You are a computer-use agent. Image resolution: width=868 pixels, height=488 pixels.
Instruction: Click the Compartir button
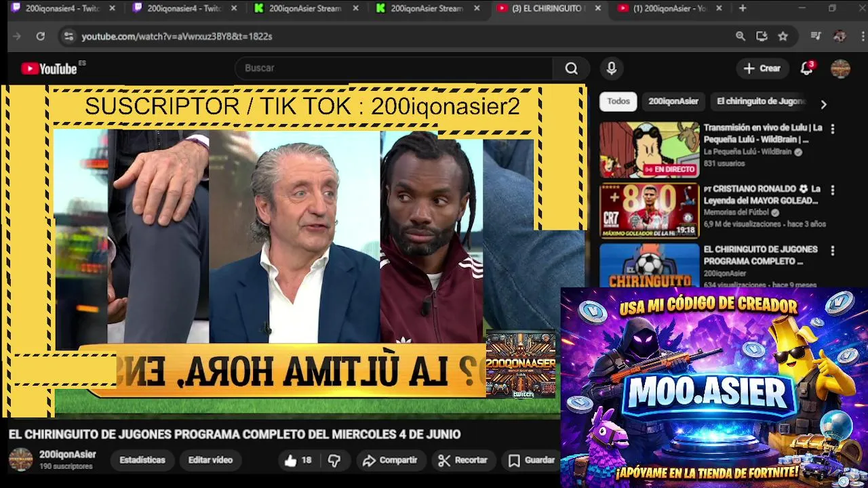390,460
